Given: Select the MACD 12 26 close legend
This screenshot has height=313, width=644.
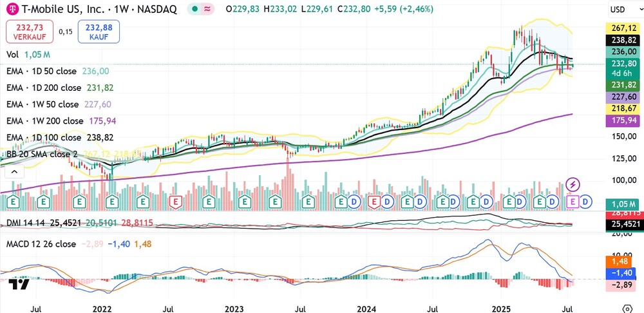Looking at the screenshot, I should (79, 244).
